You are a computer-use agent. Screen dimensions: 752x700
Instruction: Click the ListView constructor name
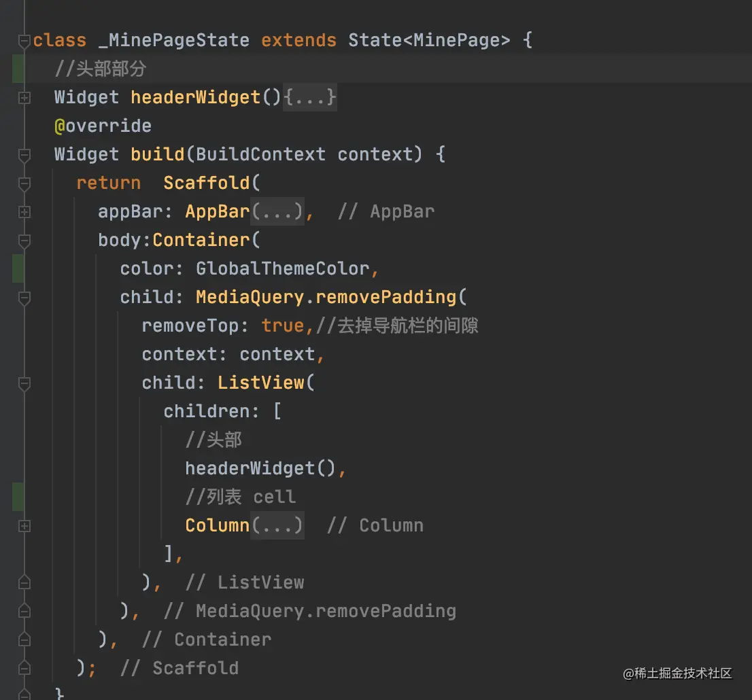(x=261, y=383)
